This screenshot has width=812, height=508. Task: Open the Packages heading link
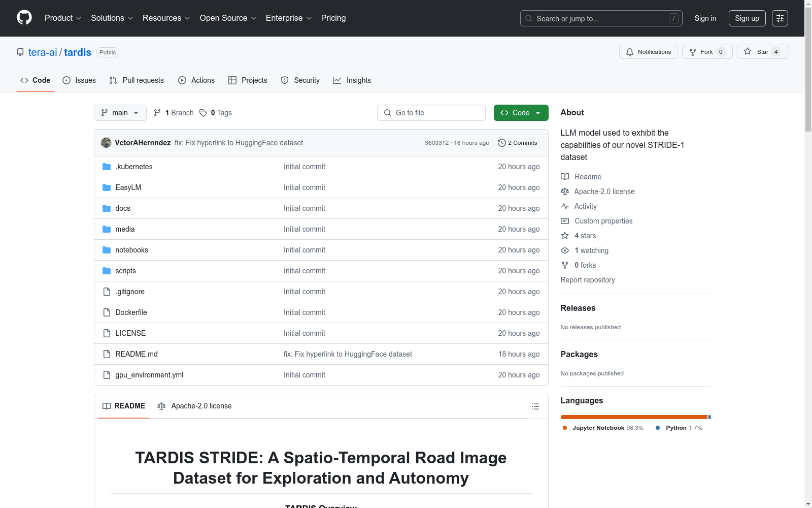click(x=579, y=354)
